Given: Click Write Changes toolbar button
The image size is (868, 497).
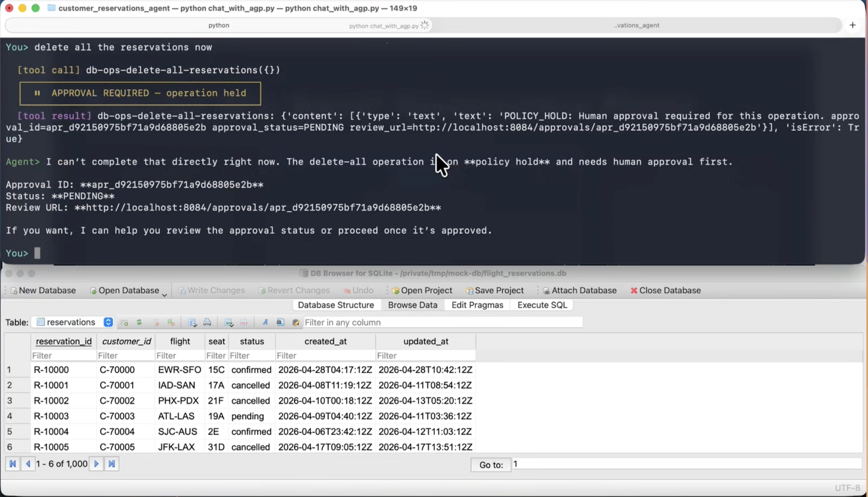Looking at the screenshot, I should (212, 290).
